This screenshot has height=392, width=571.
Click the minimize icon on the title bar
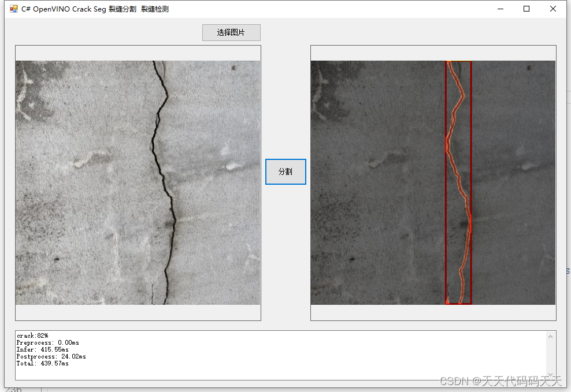(500, 9)
